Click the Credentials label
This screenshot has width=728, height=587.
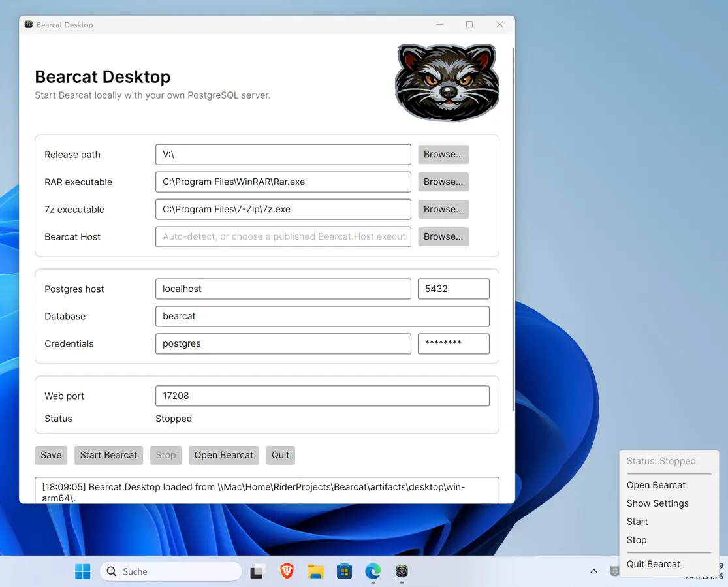(69, 344)
